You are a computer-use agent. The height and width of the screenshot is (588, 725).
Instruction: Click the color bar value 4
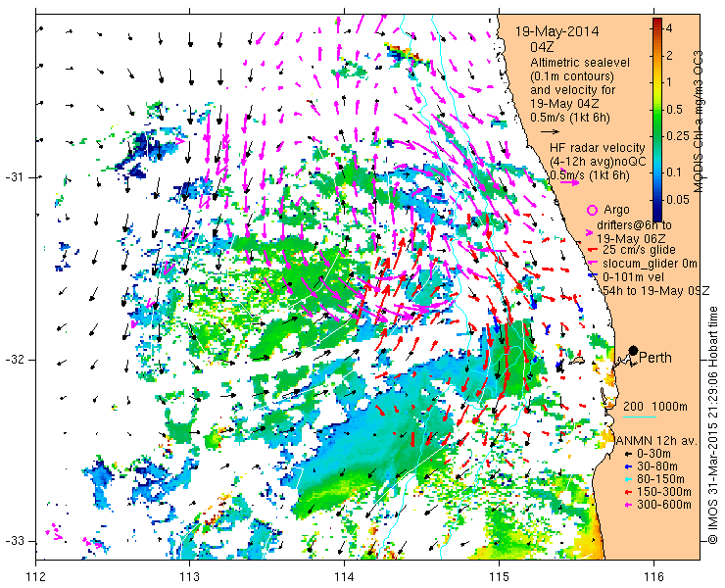tap(668, 28)
